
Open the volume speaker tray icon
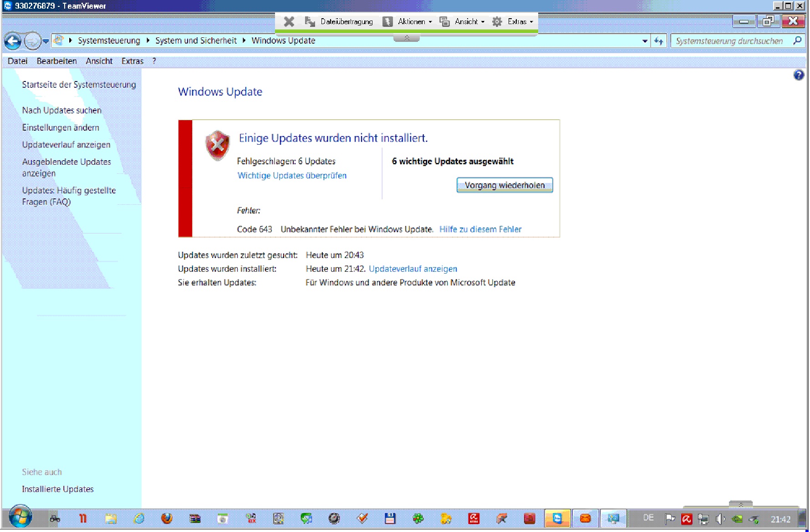[720, 519]
